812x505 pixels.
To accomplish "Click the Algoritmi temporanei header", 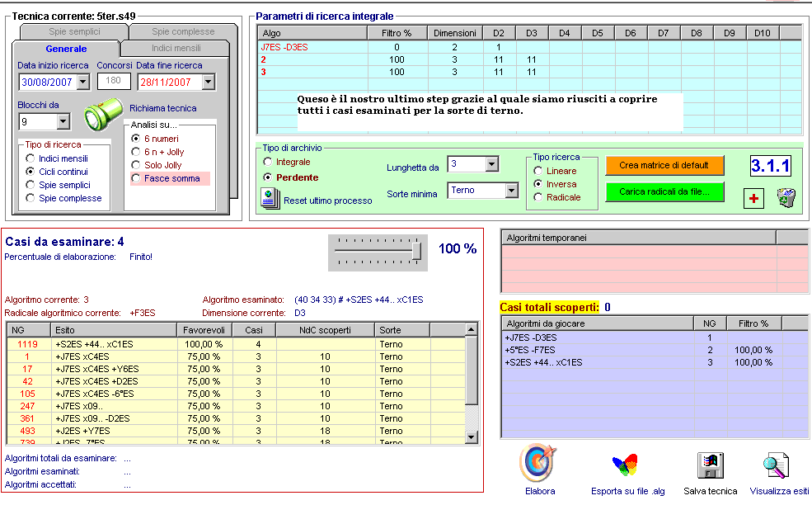I will [639, 238].
